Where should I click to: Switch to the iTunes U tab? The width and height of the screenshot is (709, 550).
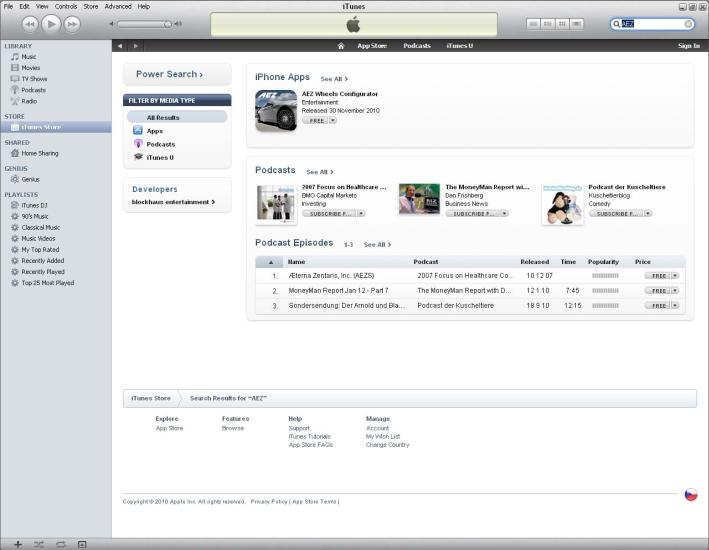(460, 46)
